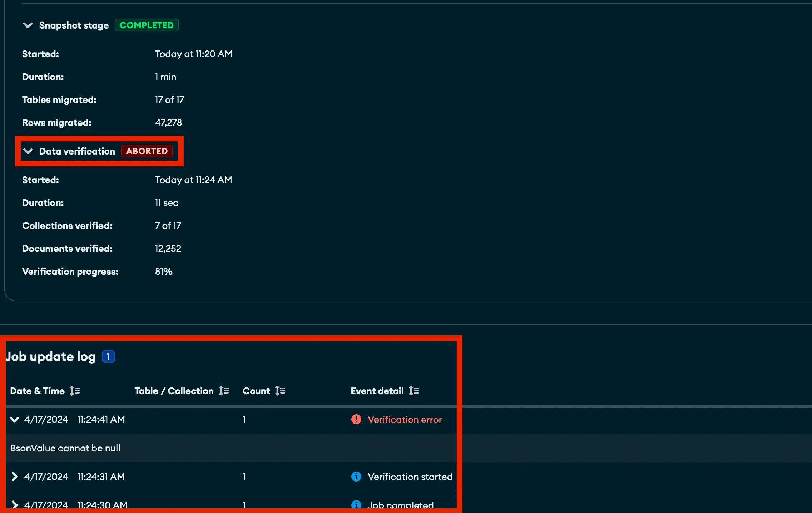This screenshot has height=513, width=812.
Task: Click the Job completed event entry
Action: pyautogui.click(x=400, y=505)
